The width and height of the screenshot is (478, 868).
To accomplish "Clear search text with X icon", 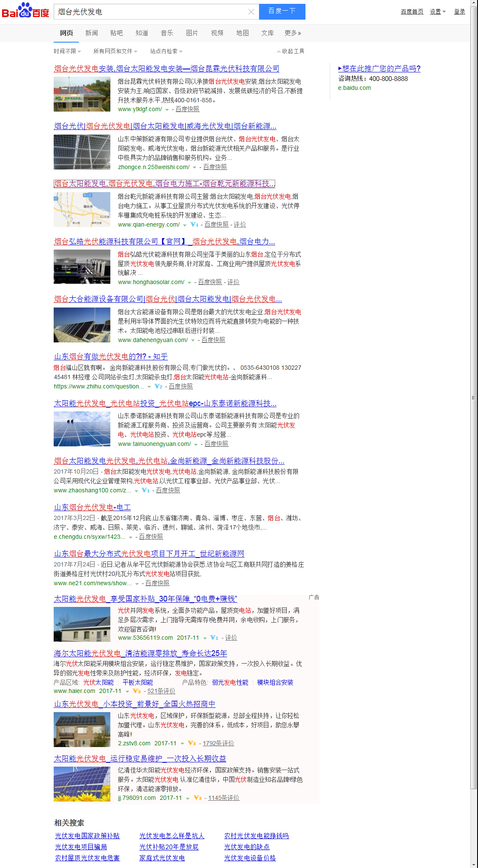I will click(251, 12).
